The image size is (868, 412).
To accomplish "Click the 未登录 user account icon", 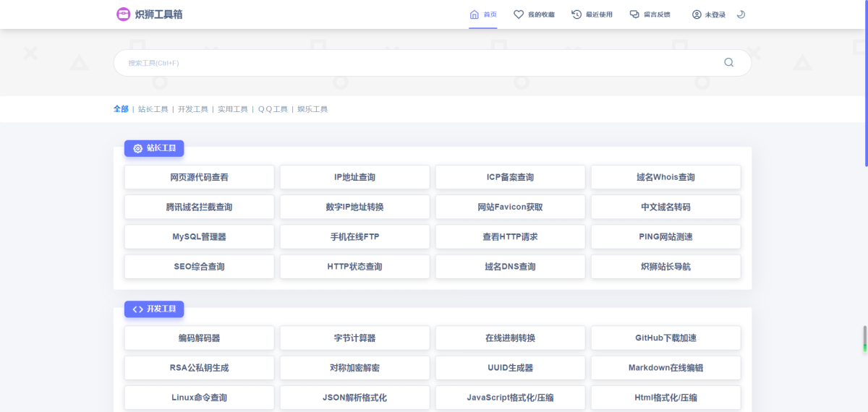I will [x=697, y=14].
